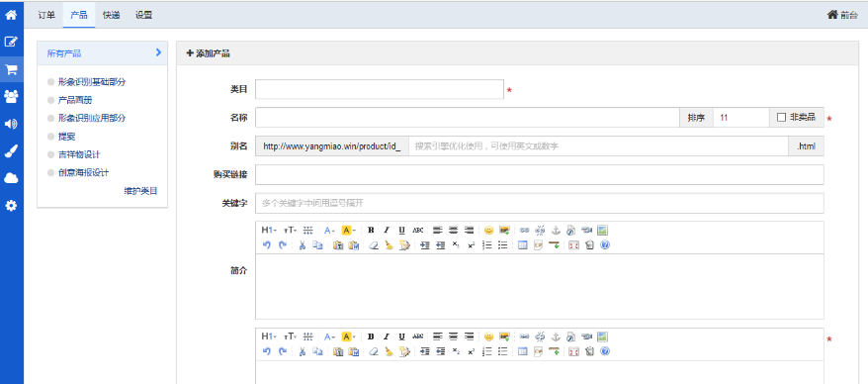The height and width of the screenshot is (384, 868).
Task: Toggle bold in the lower editor toolbar
Action: 371,336
